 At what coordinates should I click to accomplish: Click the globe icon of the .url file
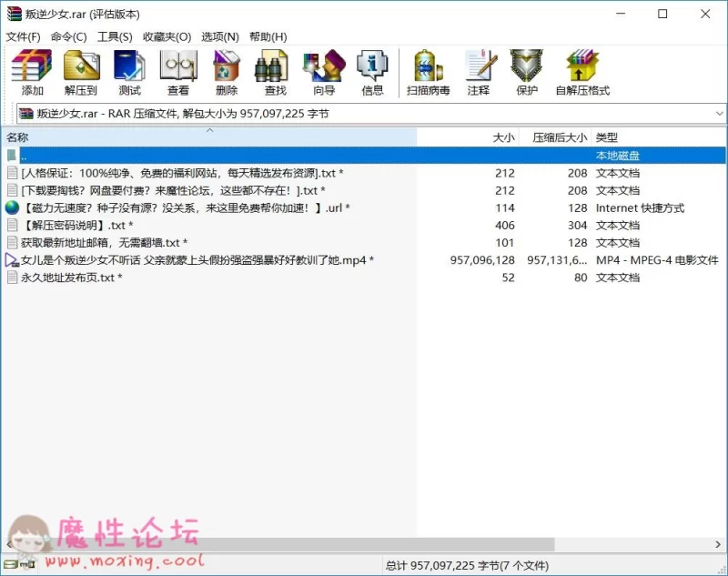pos(12,207)
